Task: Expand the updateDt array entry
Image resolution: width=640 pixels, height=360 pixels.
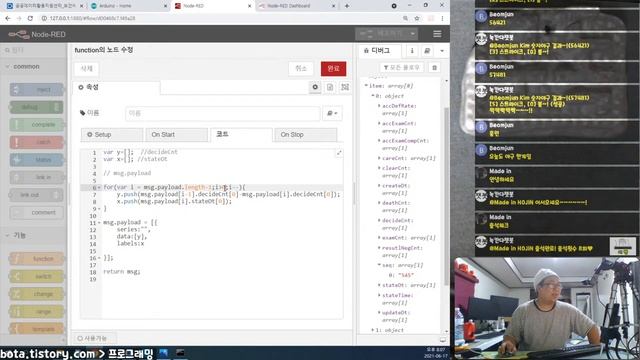Action: 379,313
